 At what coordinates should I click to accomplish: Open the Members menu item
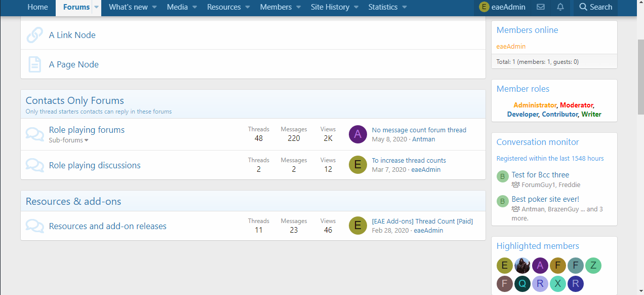[275, 7]
